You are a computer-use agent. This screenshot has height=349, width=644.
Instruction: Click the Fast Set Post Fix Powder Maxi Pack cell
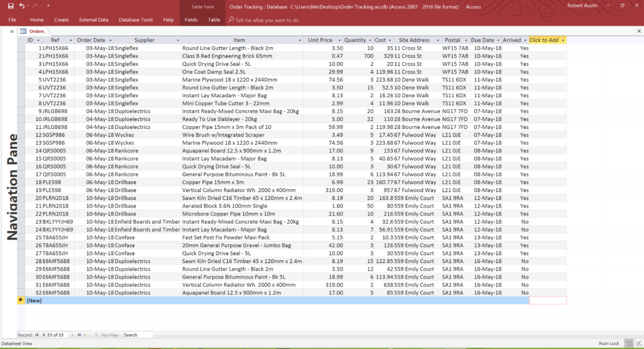click(x=242, y=237)
